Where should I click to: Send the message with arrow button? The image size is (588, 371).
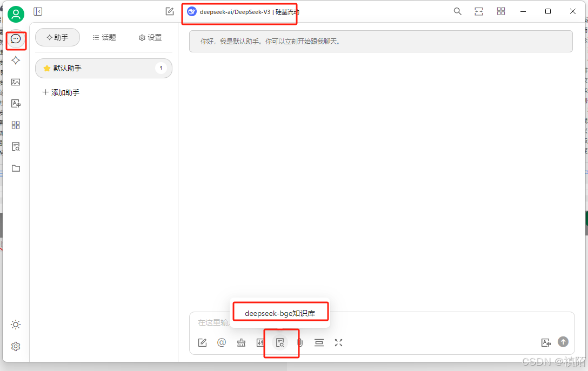(563, 342)
